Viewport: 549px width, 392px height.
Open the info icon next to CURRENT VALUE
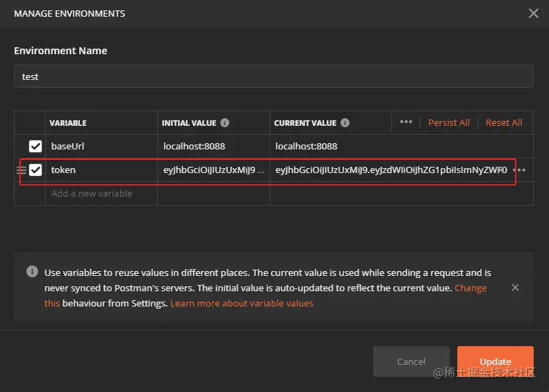pyautogui.click(x=345, y=122)
